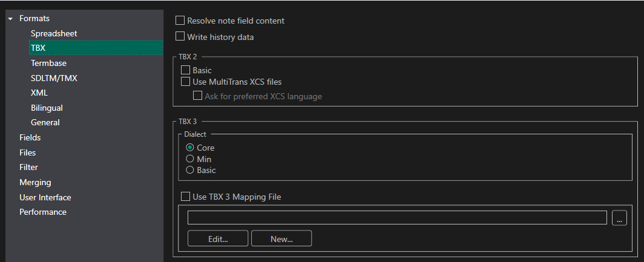The image size is (644, 262).
Task: Click the New... button
Action: pyautogui.click(x=282, y=238)
